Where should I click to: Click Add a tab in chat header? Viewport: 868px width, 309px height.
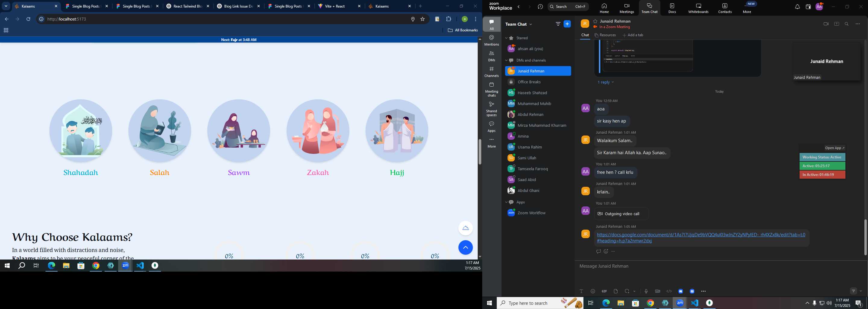point(633,35)
